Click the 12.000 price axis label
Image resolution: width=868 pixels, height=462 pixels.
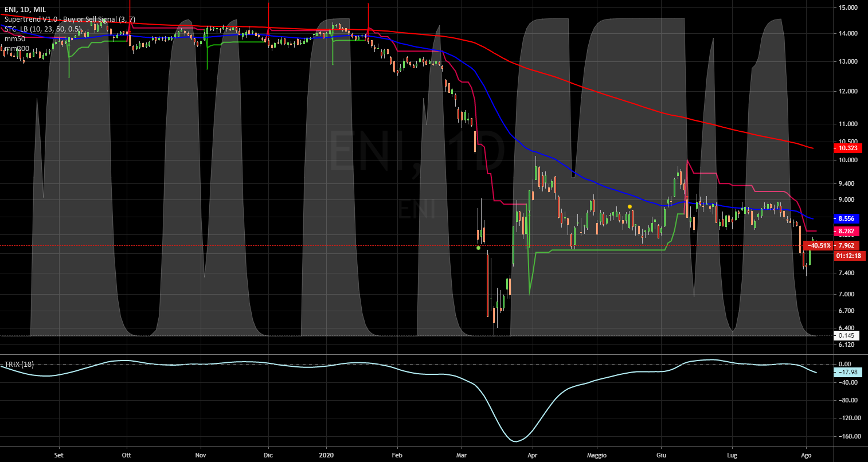tap(847, 91)
